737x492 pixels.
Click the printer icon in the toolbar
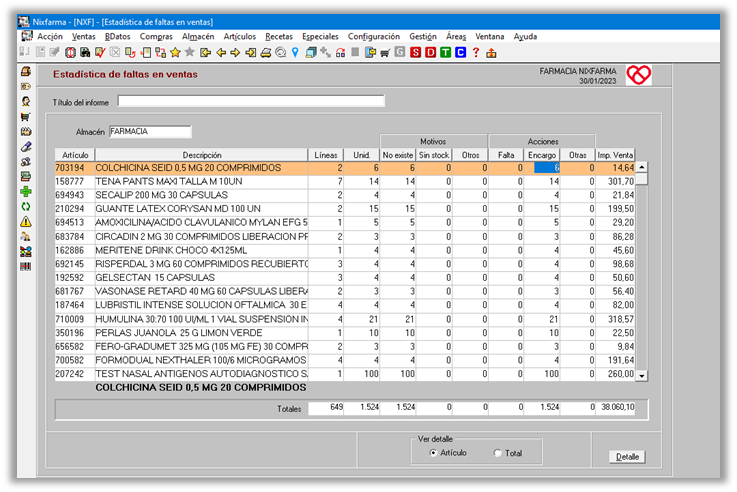click(266, 53)
